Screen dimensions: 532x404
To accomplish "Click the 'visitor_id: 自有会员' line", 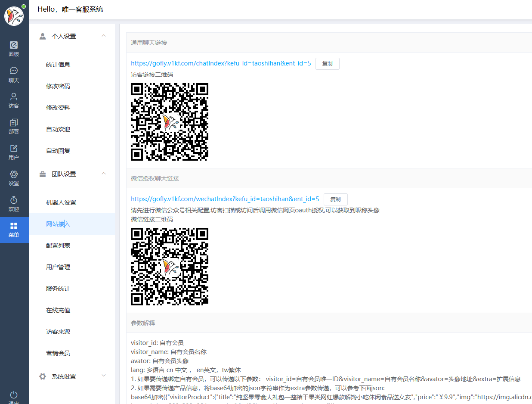I will [x=157, y=343].
